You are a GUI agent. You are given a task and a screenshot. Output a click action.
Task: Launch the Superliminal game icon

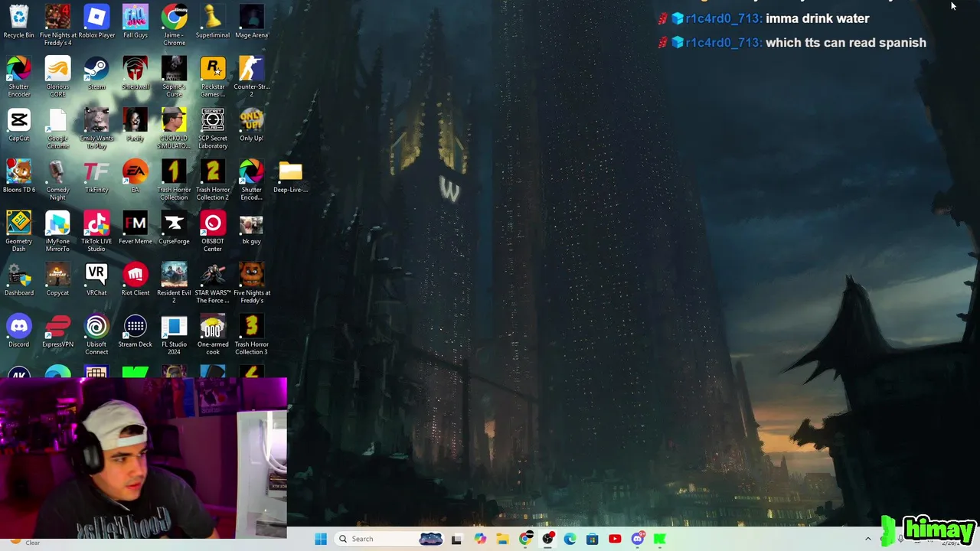213,21
